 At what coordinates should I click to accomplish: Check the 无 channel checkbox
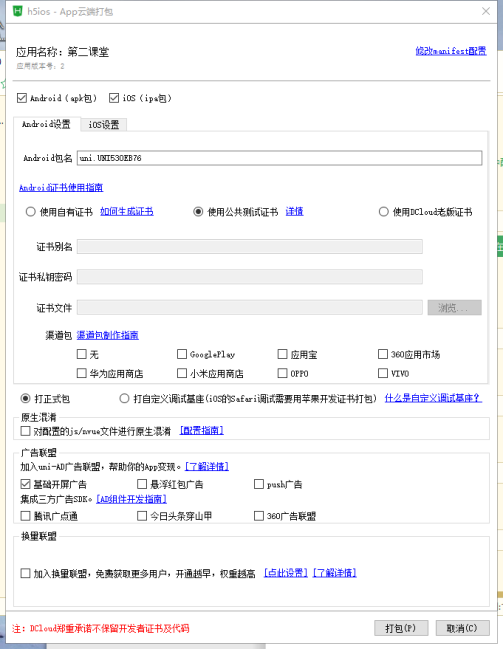pyautogui.click(x=82, y=354)
